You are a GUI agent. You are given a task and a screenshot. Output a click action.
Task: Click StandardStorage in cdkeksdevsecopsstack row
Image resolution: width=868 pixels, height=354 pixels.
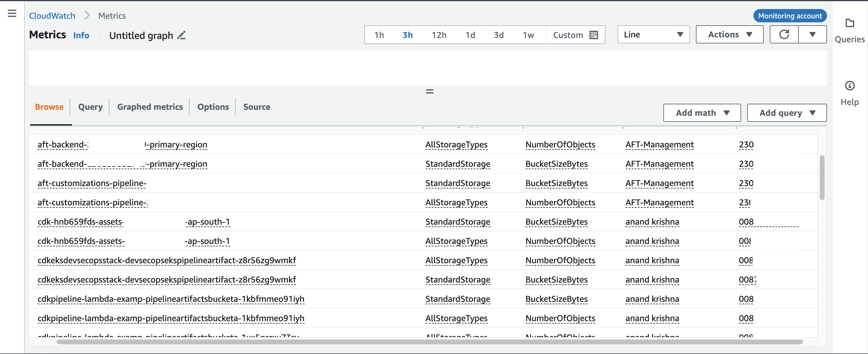[x=458, y=279]
